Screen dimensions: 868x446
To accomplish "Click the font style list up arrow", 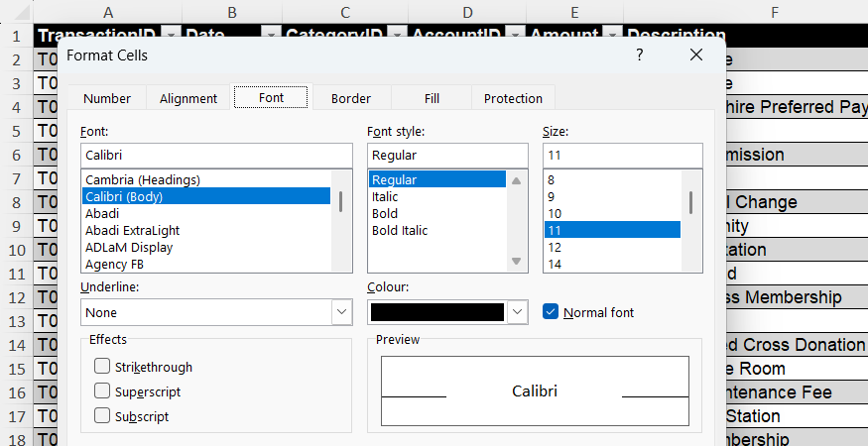I will click(x=516, y=180).
